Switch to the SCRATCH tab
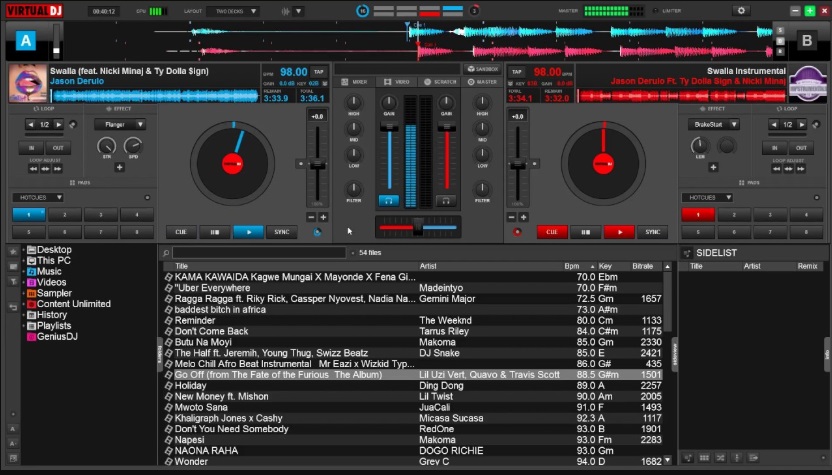 pos(440,82)
